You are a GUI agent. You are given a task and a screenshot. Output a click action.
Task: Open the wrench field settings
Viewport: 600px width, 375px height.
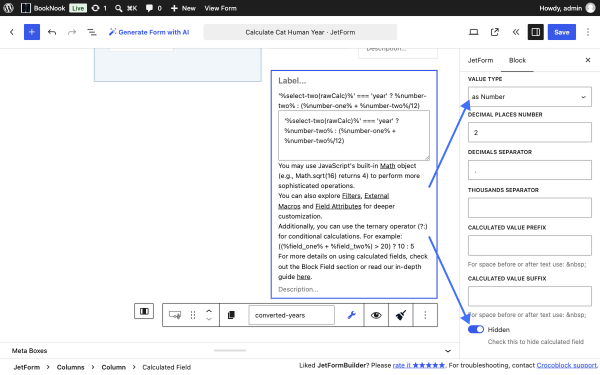[x=351, y=315]
